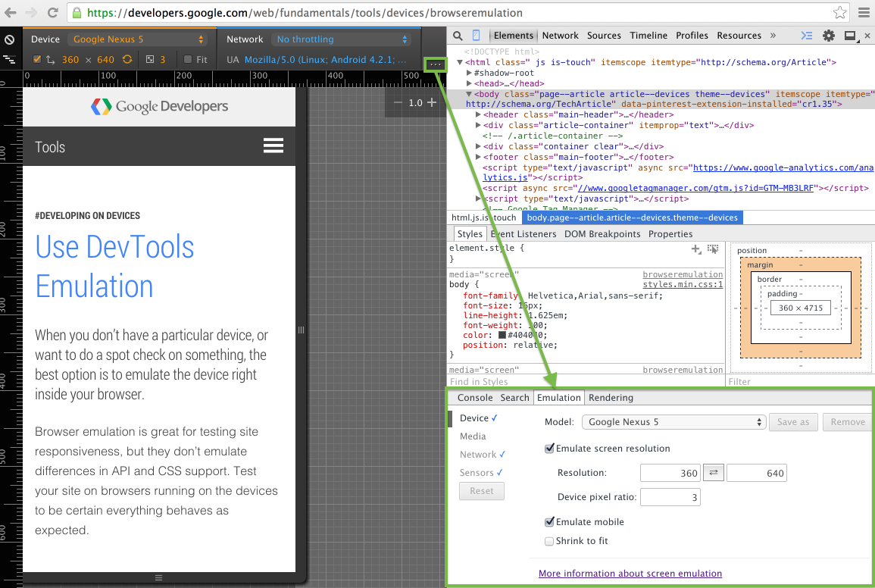Click the reset emulation overrides icon beside Device
875x588 pixels.
click(10, 39)
